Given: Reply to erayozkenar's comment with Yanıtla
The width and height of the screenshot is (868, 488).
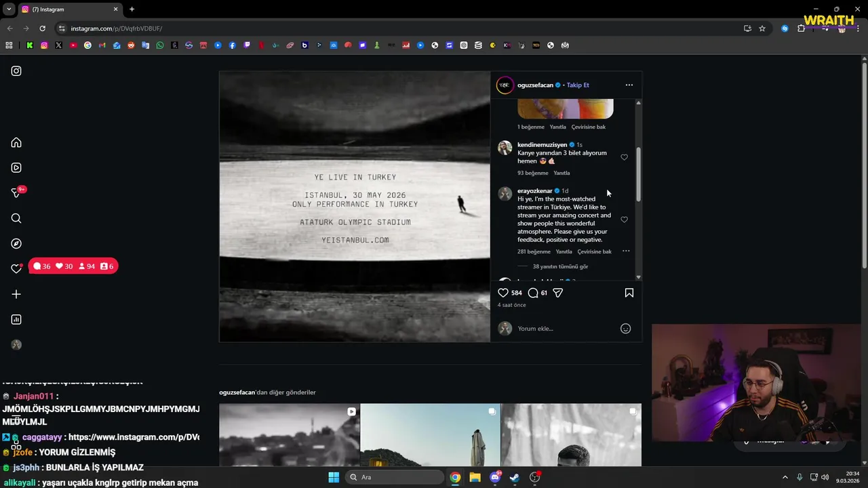Looking at the screenshot, I should point(564,251).
